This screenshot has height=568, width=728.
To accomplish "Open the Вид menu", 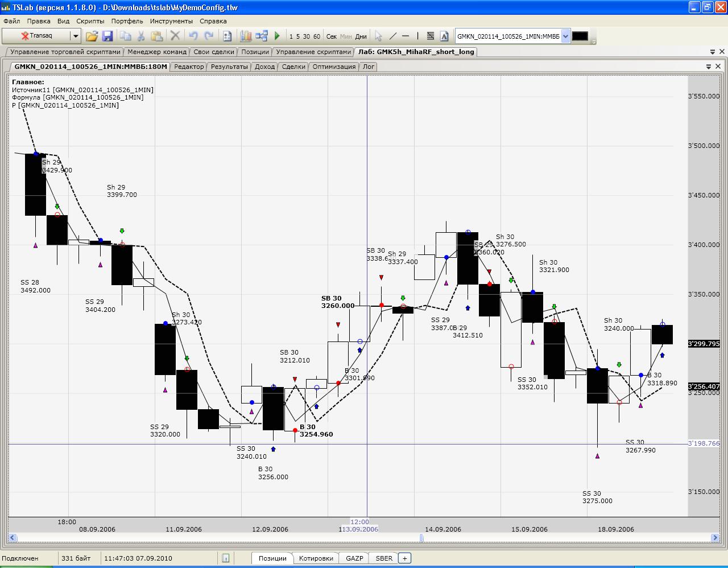I will (63, 21).
